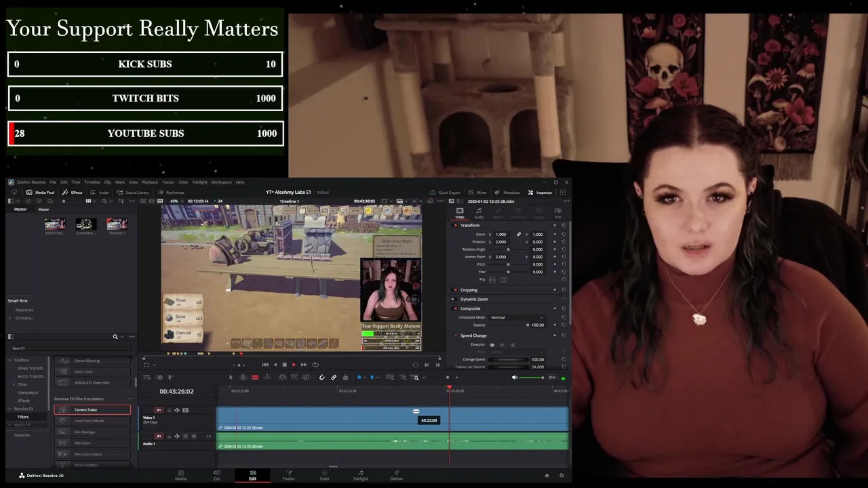Open the Playback menu

[150, 182]
